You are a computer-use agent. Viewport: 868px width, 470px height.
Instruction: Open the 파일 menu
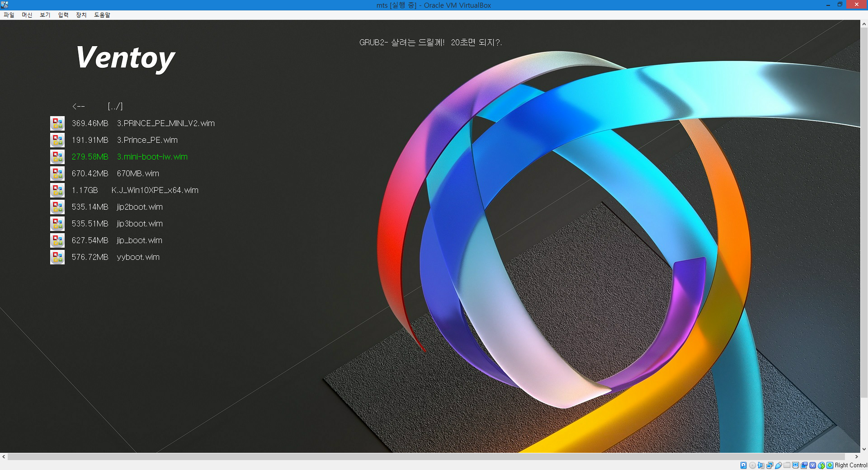(x=9, y=15)
